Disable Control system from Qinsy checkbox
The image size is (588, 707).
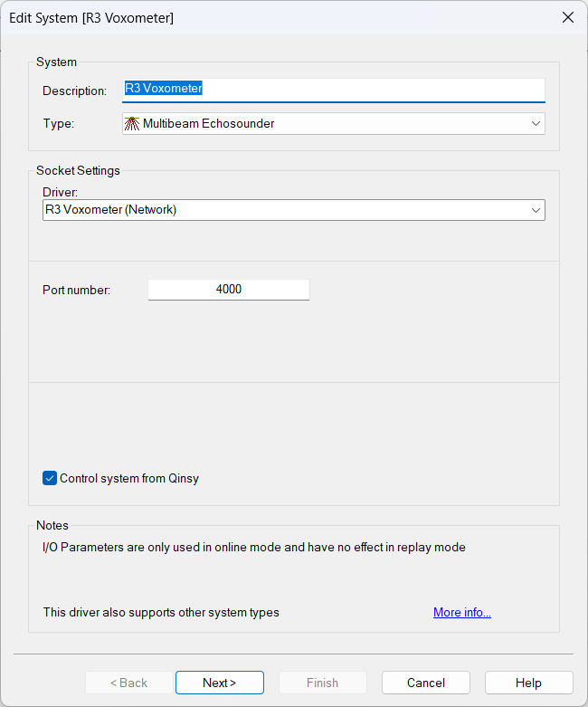pos(50,478)
